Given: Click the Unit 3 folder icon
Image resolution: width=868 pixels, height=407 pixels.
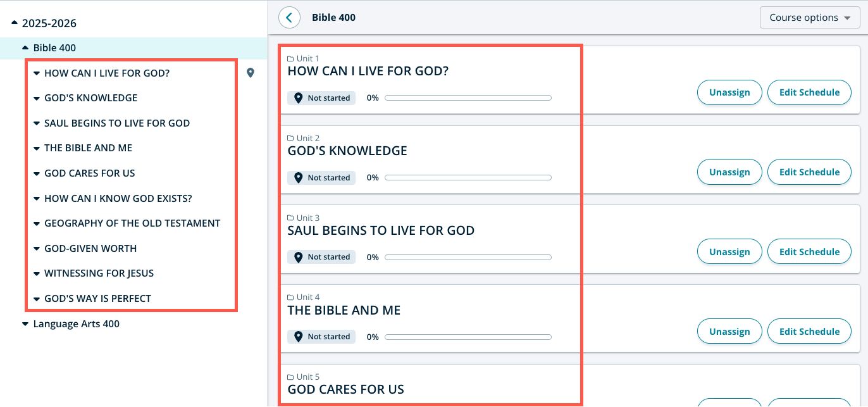Looking at the screenshot, I should pyautogui.click(x=291, y=218).
